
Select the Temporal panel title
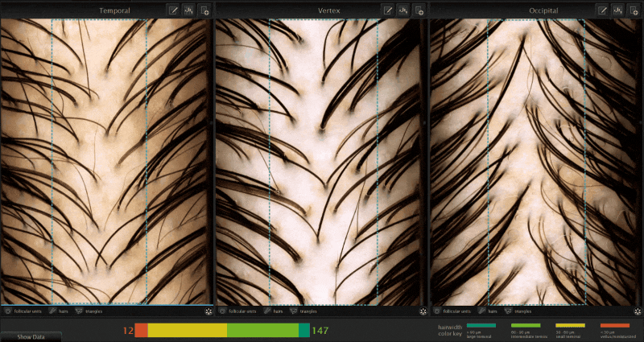[x=114, y=11]
